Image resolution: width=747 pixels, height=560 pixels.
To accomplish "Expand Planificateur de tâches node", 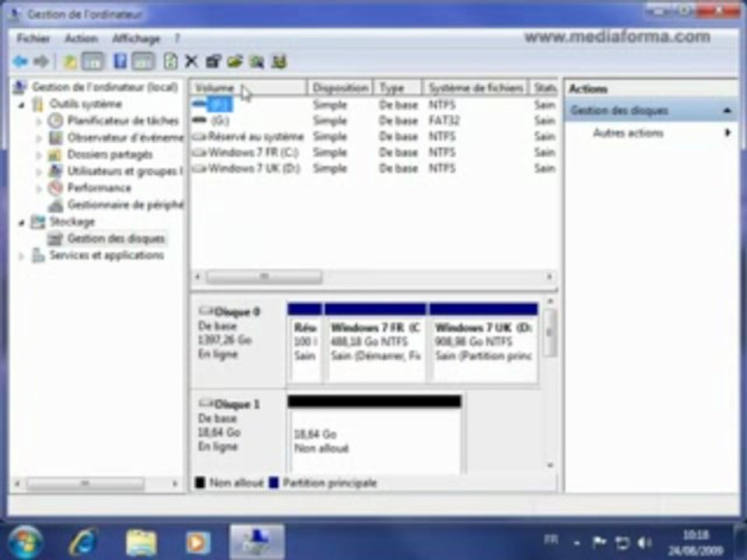I will 39,121.
